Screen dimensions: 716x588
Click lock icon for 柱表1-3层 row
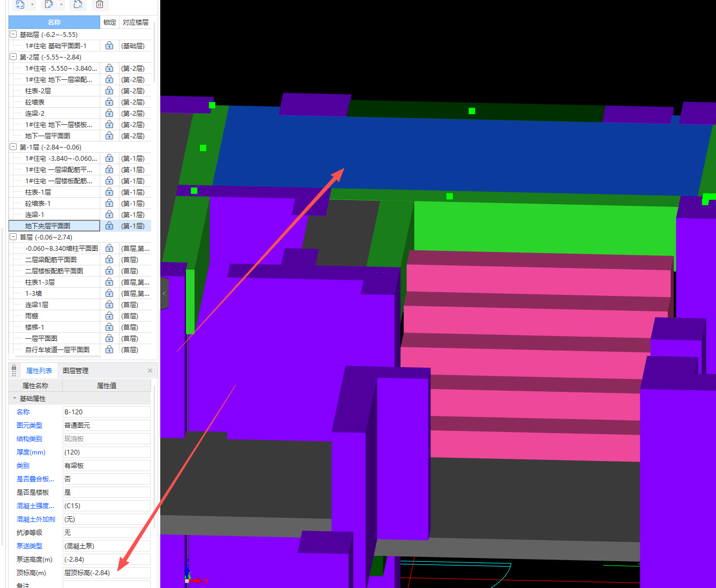(x=109, y=282)
